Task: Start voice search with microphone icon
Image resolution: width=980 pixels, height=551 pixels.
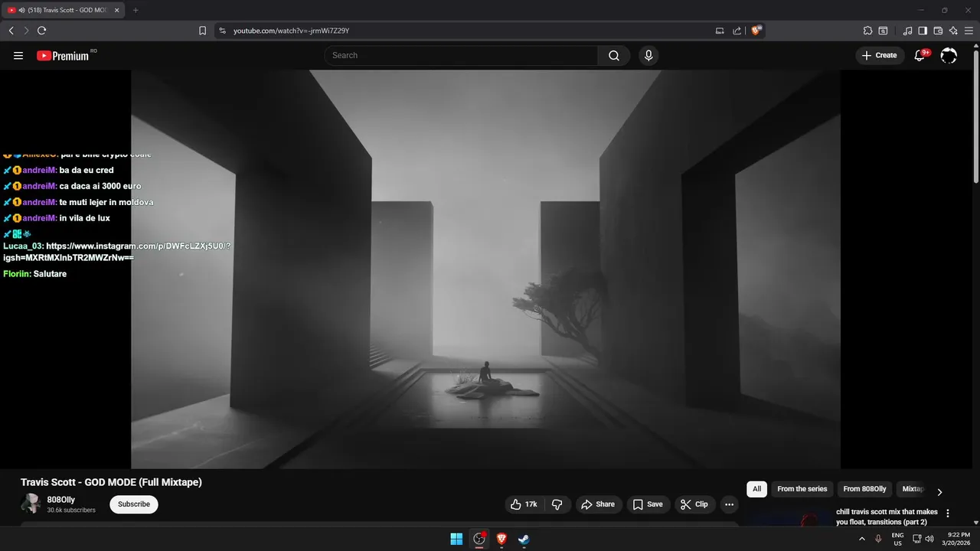Action: coord(648,55)
